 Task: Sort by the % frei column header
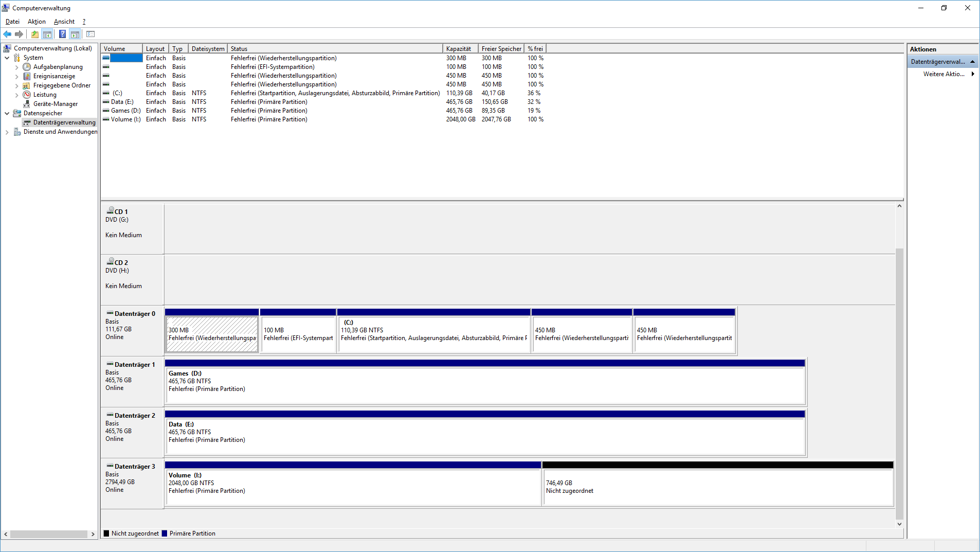(535, 49)
